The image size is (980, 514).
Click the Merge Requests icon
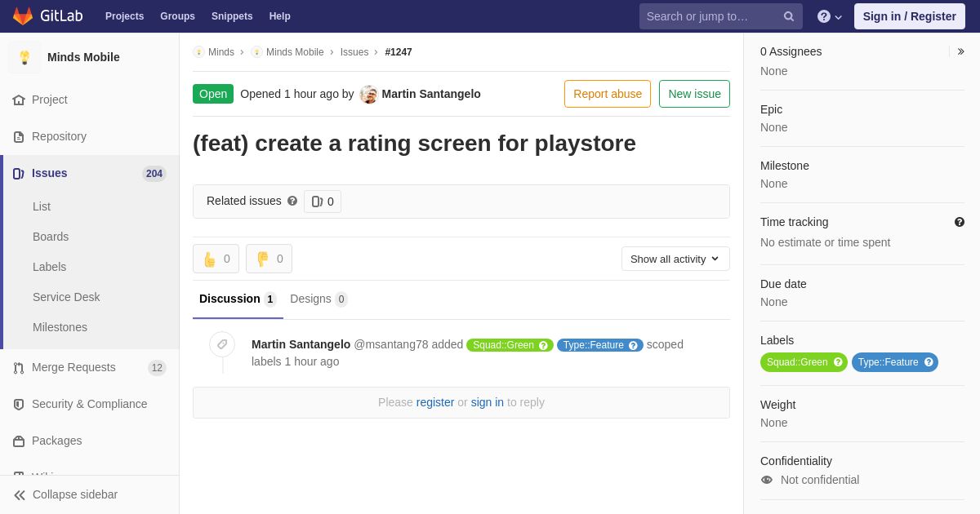point(19,368)
